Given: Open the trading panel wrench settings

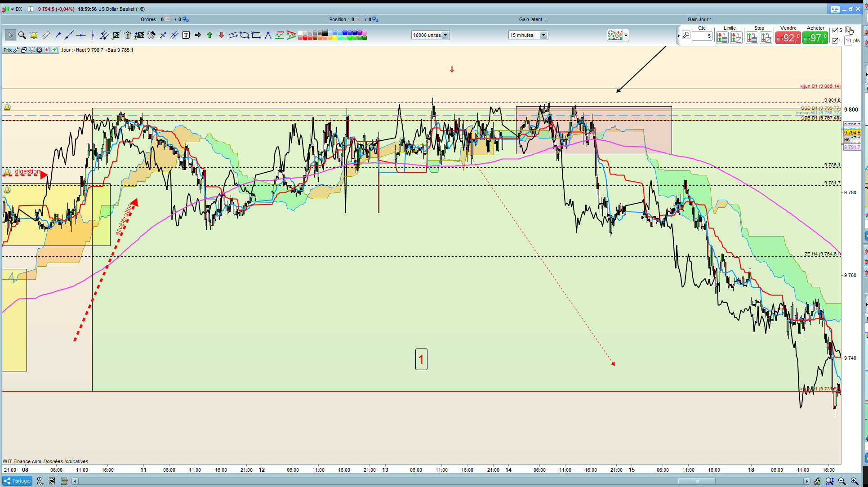Looking at the screenshot, I should [686, 35].
